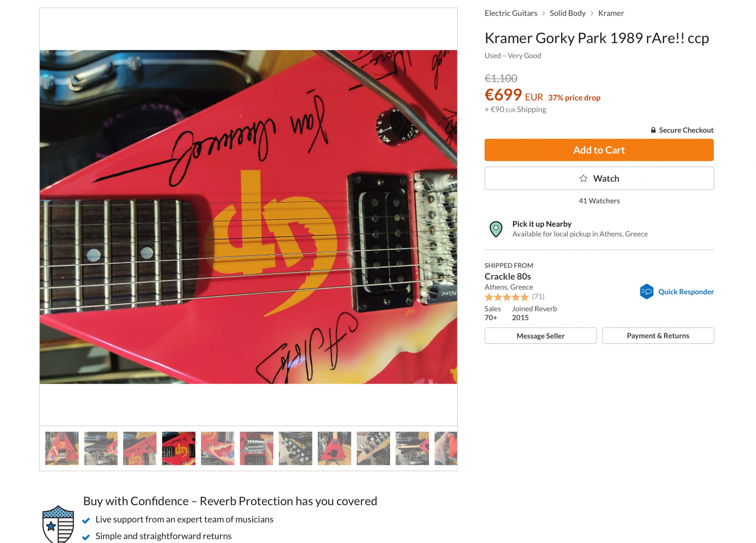
Task: Click the chevron after Electric Guitars breadcrumb
Action: 543,13
